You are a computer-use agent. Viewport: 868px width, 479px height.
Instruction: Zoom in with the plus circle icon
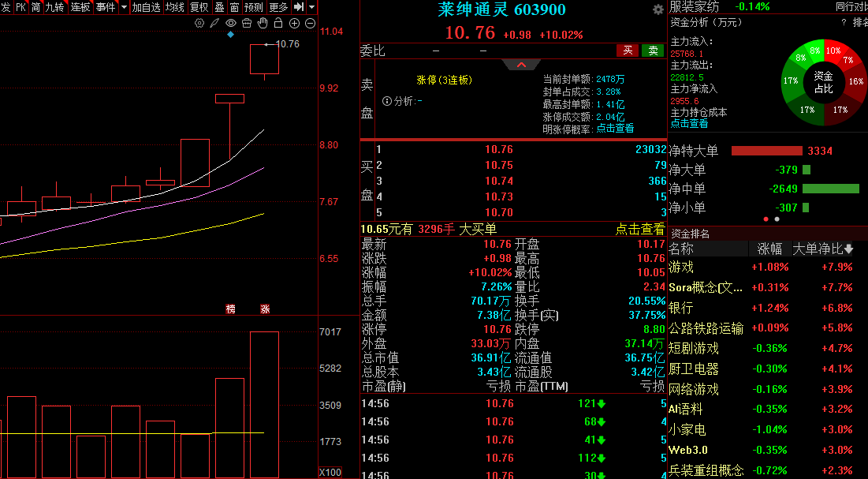tap(295, 24)
